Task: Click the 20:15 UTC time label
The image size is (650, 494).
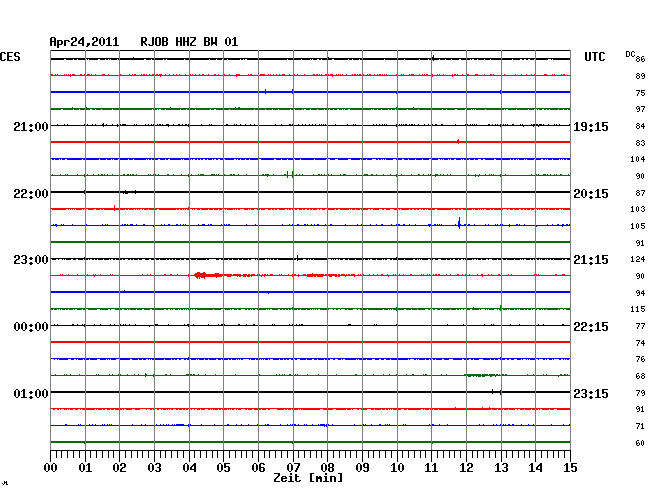Action: point(591,194)
